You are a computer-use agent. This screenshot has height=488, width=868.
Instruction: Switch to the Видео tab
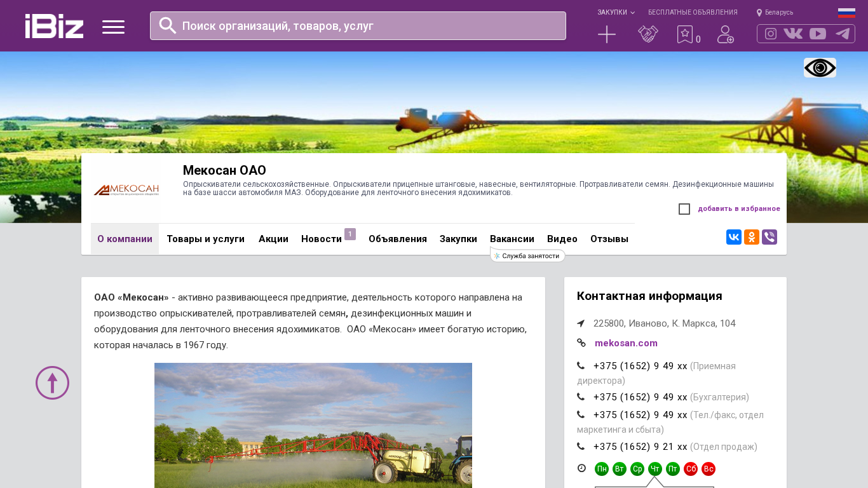(x=562, y=239)
